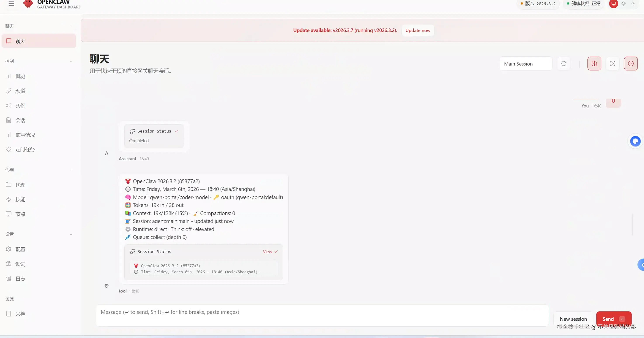644x338 pixels.
Task: Open the hamburger navigation menu
Action: [x=11, y=4]
